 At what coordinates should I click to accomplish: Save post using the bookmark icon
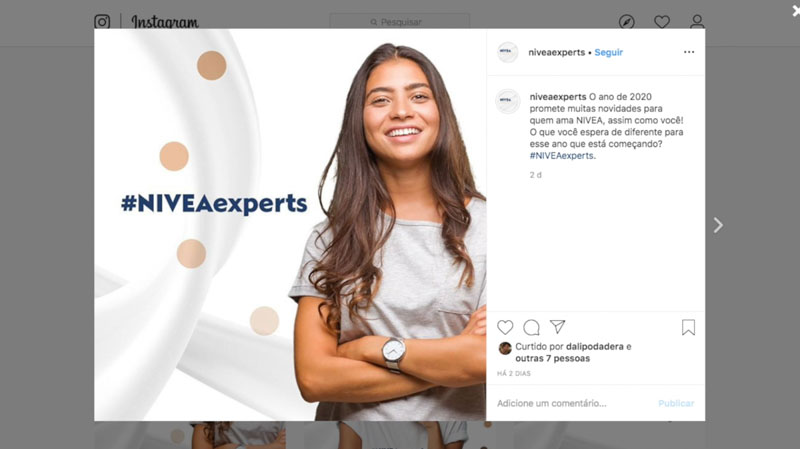pyautogui.click(x=688, y=327)
